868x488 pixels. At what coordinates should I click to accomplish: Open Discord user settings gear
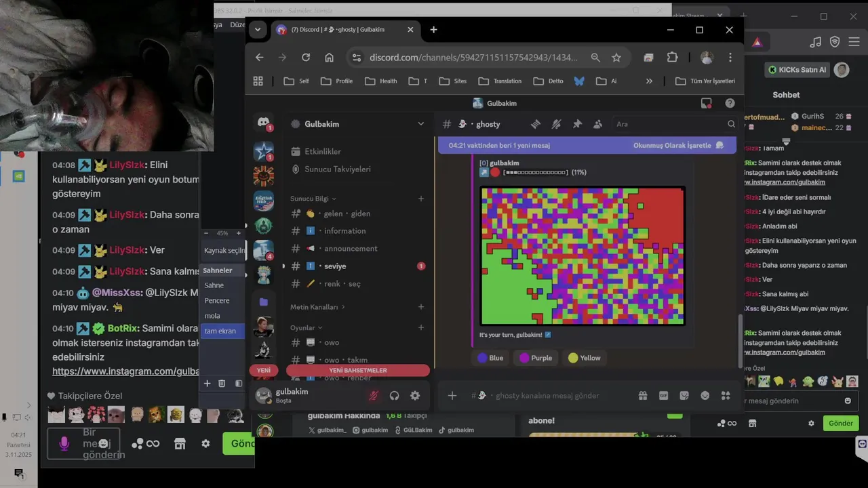(415, 396)
